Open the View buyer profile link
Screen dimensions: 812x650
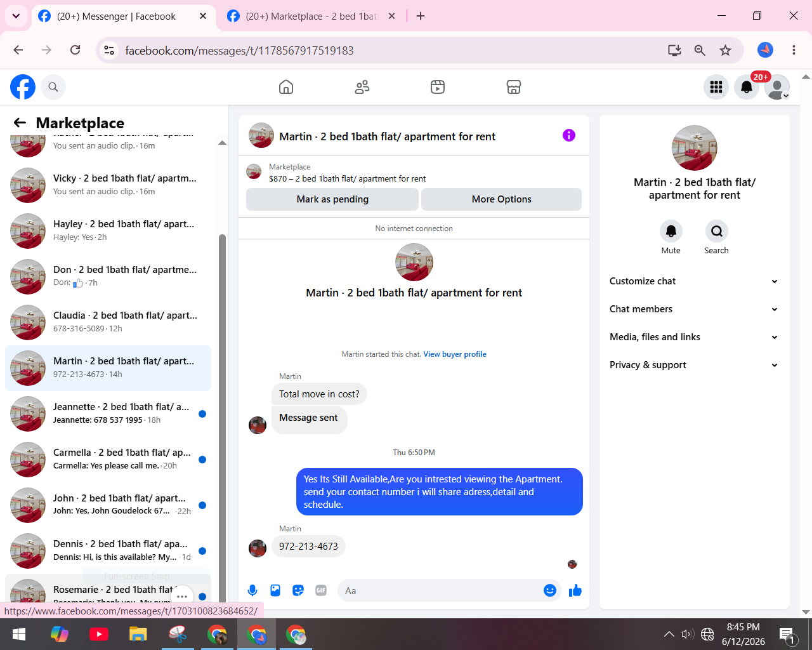pyautogui.click(x=455, y=354)
